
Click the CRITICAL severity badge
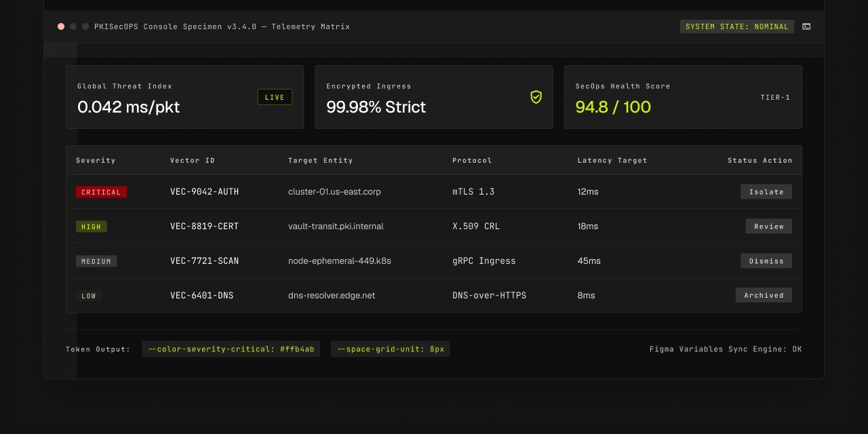coord(101,192)
